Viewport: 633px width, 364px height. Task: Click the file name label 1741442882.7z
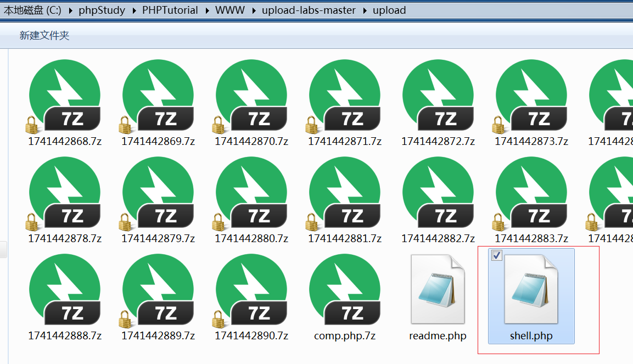point(438,238)
